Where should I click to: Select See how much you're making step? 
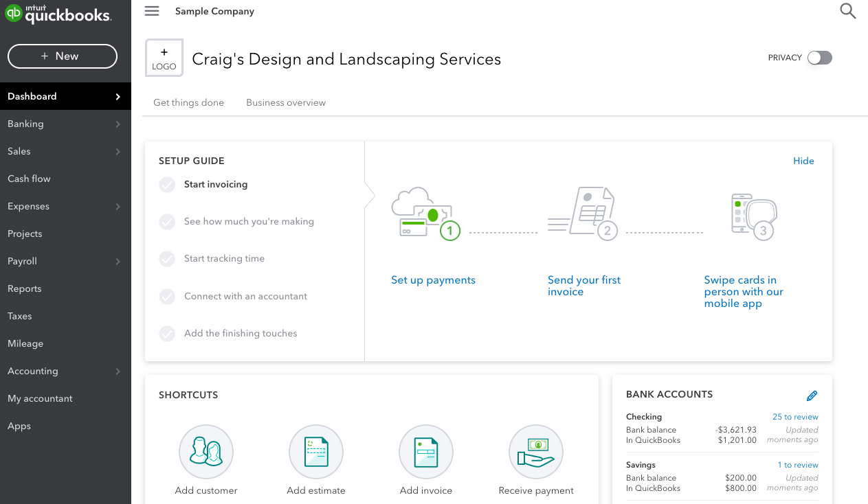point(249,222)
